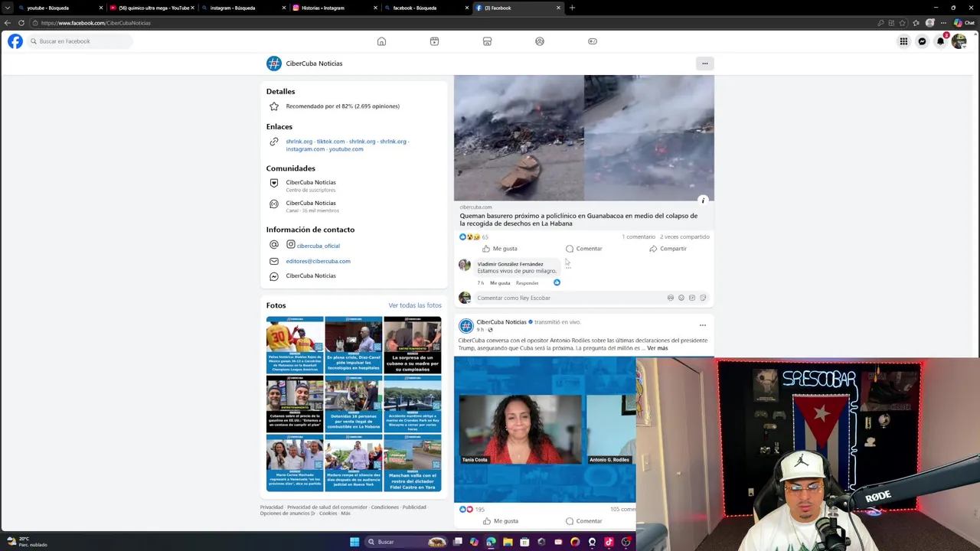Open Microsoft Store from the taskbar
Screen dimensions: 980x551
(x=524, y=542)
